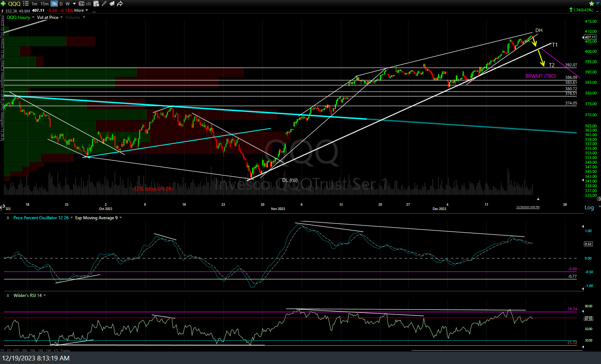
Task: Select the Pencil drawing tool
Action: tap(104, 4)
